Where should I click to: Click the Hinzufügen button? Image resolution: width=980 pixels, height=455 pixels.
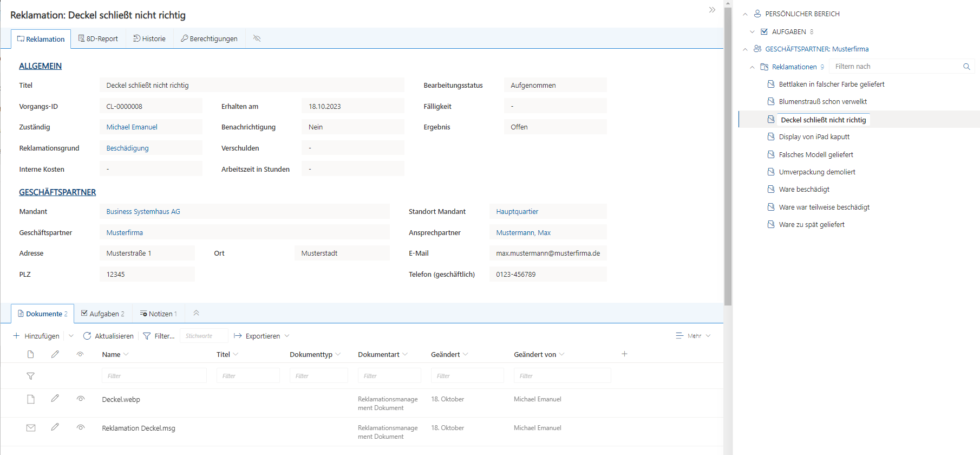(x=36, y=336)
